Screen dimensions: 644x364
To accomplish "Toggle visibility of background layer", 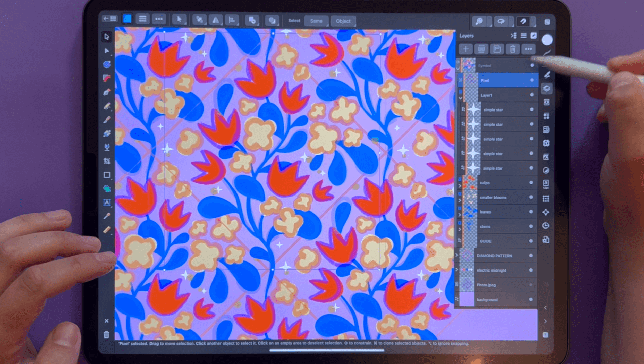I will pyautogui.click(x=531, y=299).
